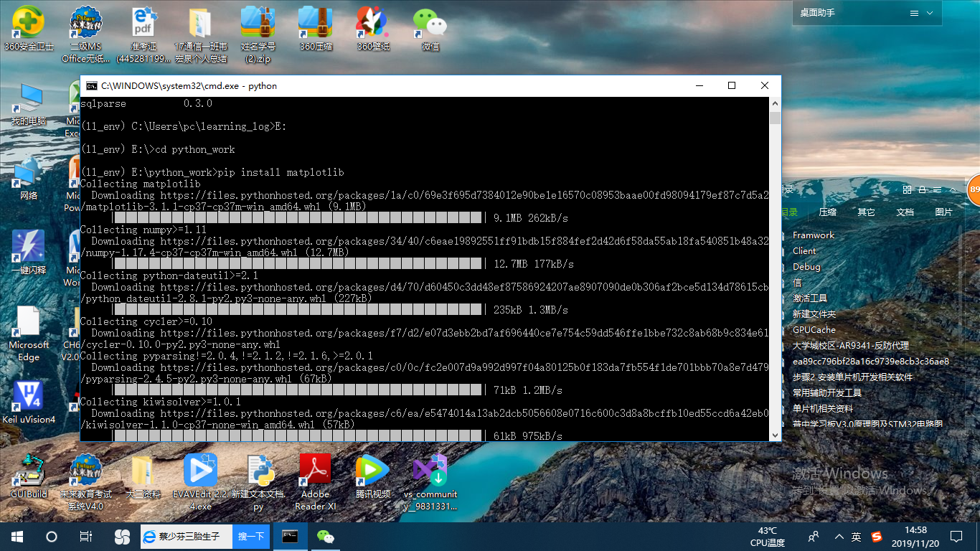Launch Keil uVision4 desktop shortcut
The height and width of the screenshot is (551, 980).
coord(29,402)
